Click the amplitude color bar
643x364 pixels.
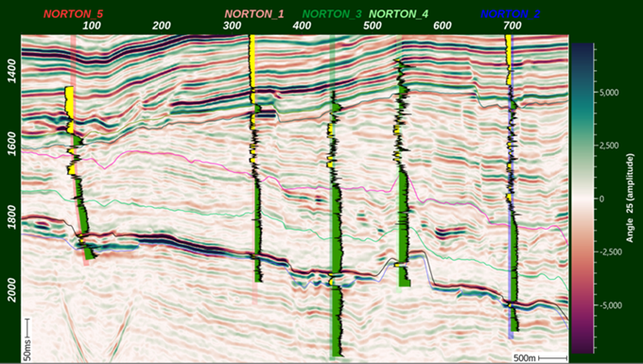[582, 198]
